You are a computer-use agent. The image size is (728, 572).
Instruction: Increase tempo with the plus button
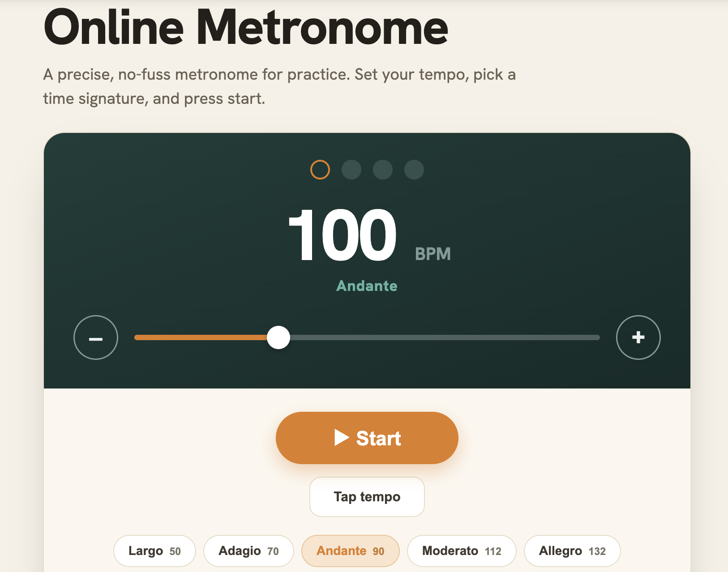(x=638, y=337)
